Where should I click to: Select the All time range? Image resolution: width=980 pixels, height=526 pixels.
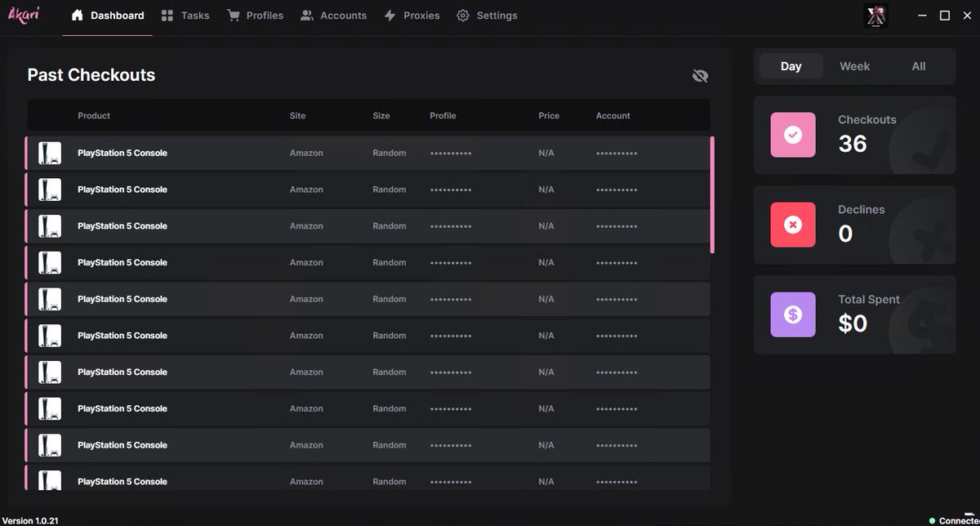(x=919, y=66)
